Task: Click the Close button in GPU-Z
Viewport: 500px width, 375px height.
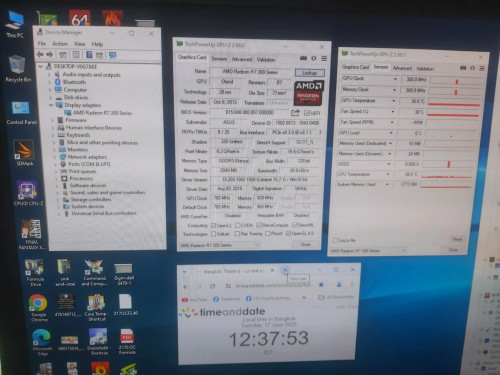Action: click(305, 244)
